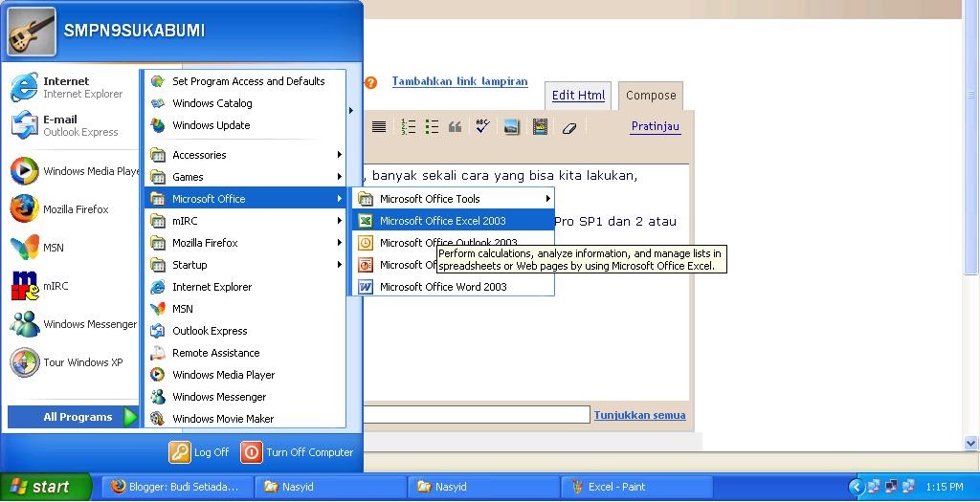Screen dimensions: 980x502
Task: Switch to Edit Html tab
Action: [578, 96]
